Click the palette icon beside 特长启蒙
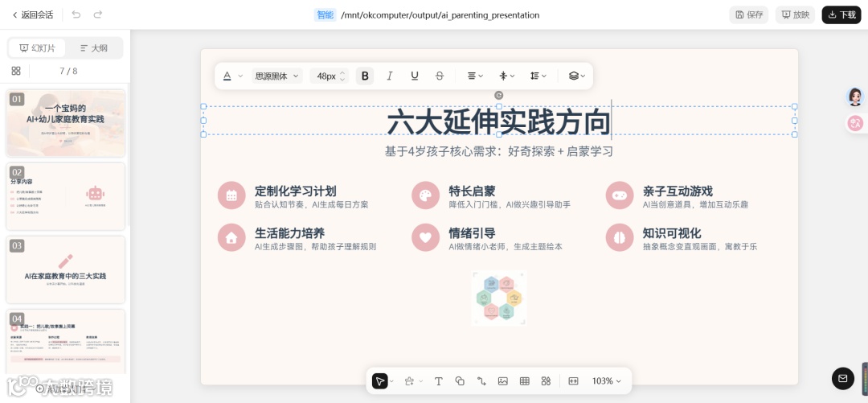This screenshot has width=868, height=403. 425,195
